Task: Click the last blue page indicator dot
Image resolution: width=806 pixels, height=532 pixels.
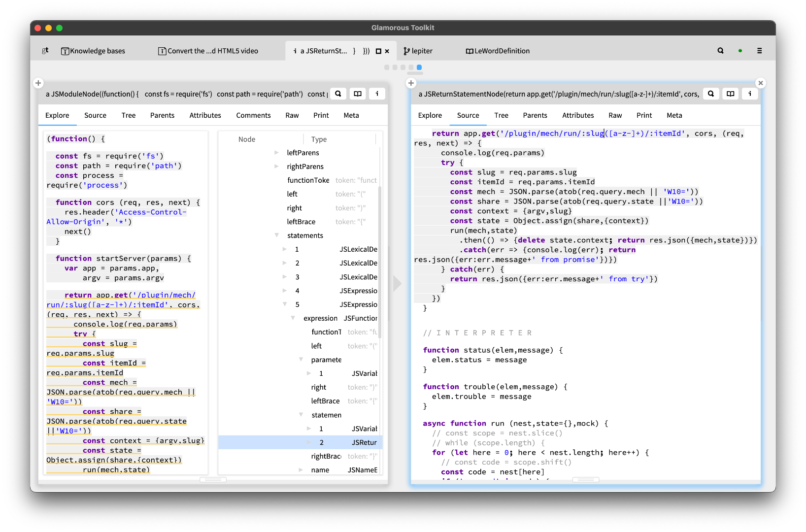Action: pyautogui.click(x=419, y=67)
